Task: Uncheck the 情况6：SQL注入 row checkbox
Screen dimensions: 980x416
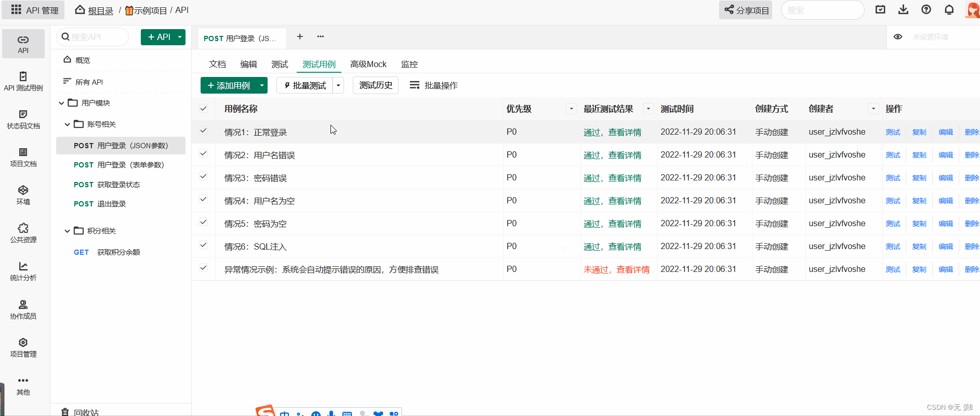Action: point(203,245)
